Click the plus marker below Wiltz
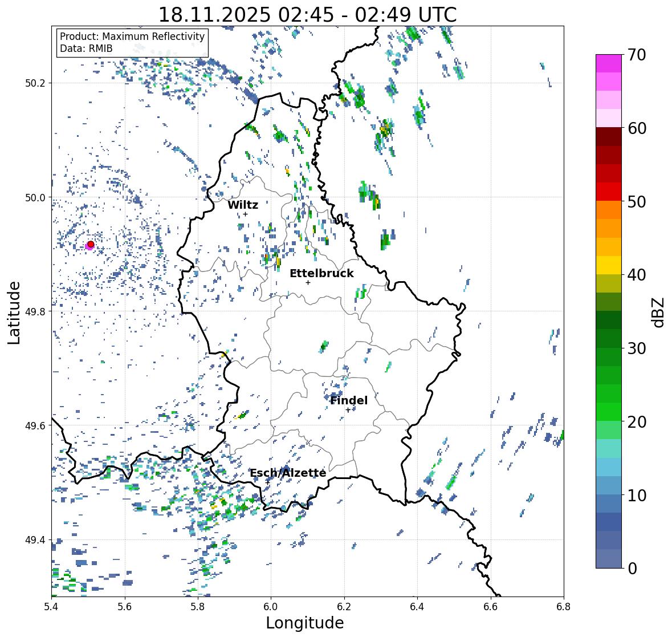The width and height of the screenshot is (672, 637). (x=245, y=214)
